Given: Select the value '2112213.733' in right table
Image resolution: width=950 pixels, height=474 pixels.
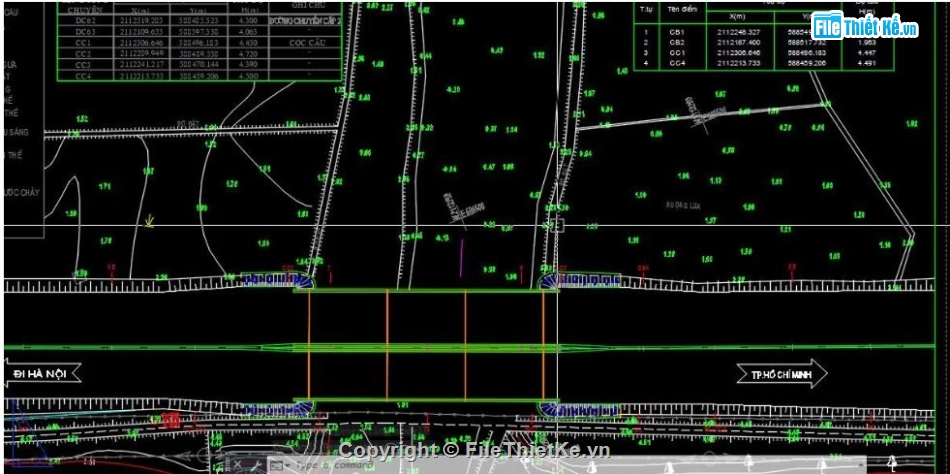Looking at the screenshot, I should point(737,62).
